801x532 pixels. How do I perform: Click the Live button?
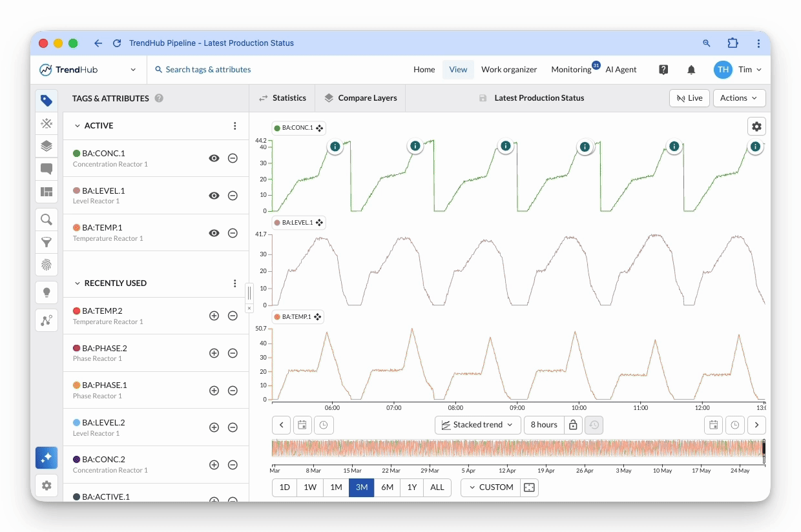click(690, 98)
